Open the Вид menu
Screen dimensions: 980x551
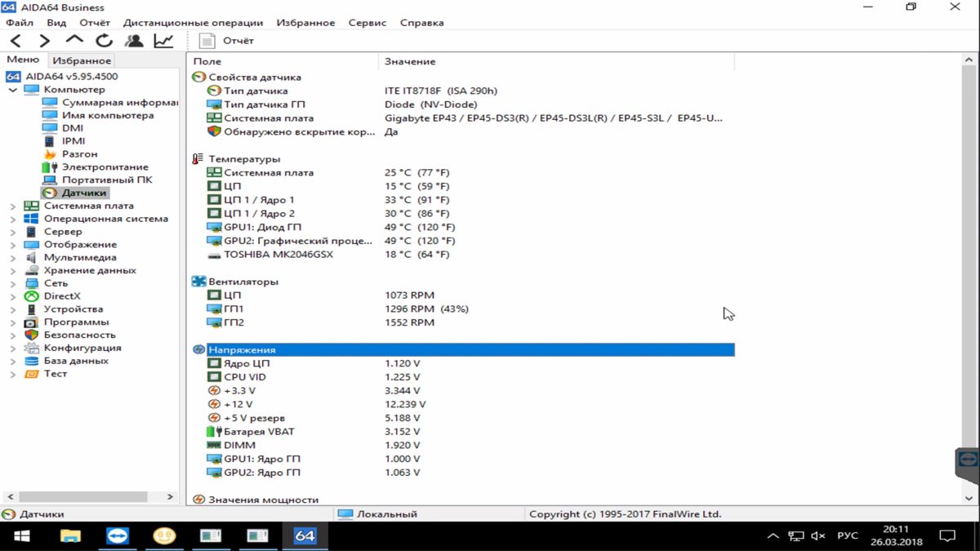pos(56,23)
